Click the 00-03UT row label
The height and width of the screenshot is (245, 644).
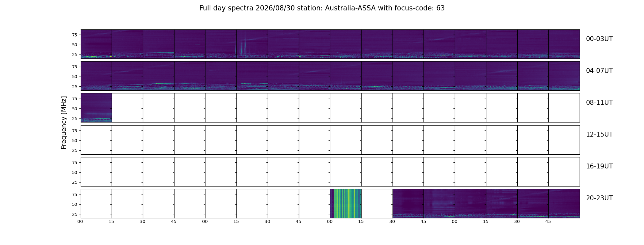(x=599, y=39)
